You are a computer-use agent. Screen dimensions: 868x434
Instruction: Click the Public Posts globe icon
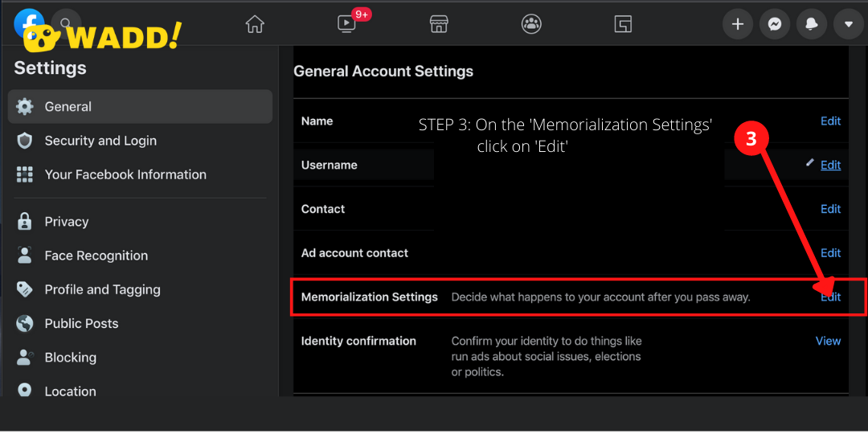coord(25,323)
